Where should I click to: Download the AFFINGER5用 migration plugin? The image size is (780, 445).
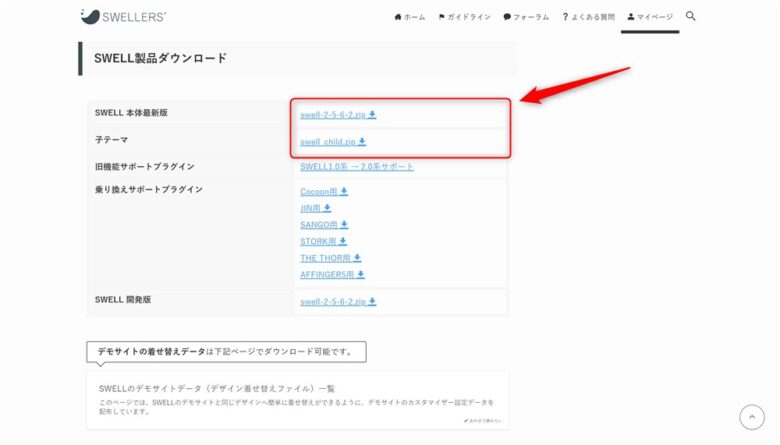click(x=332, y=274)
